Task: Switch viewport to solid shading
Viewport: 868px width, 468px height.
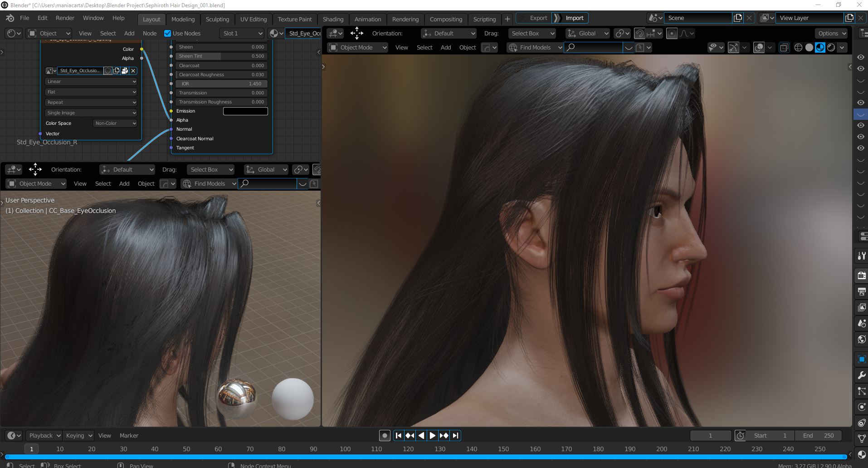Action: click(x=809, y=47)
